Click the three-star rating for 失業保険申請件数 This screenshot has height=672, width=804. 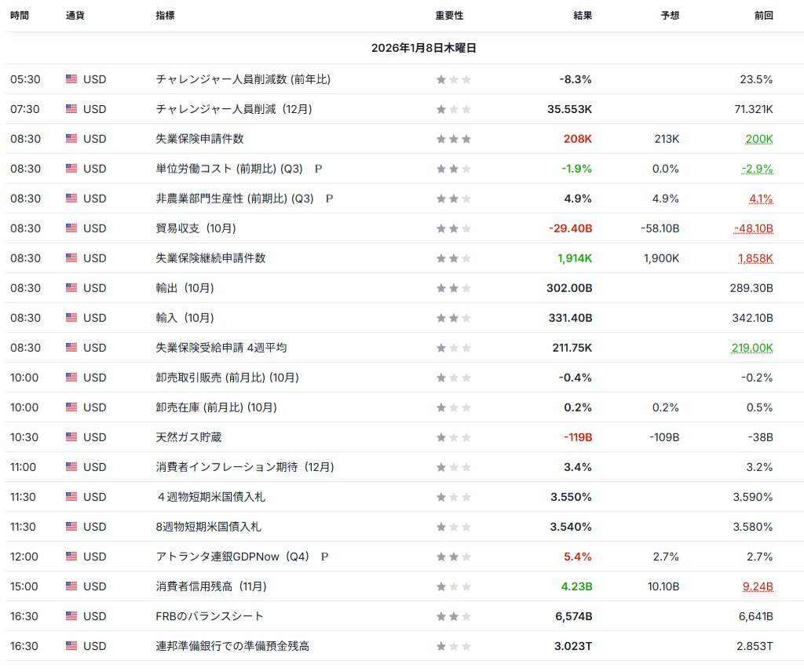click(x=454, y=139)
